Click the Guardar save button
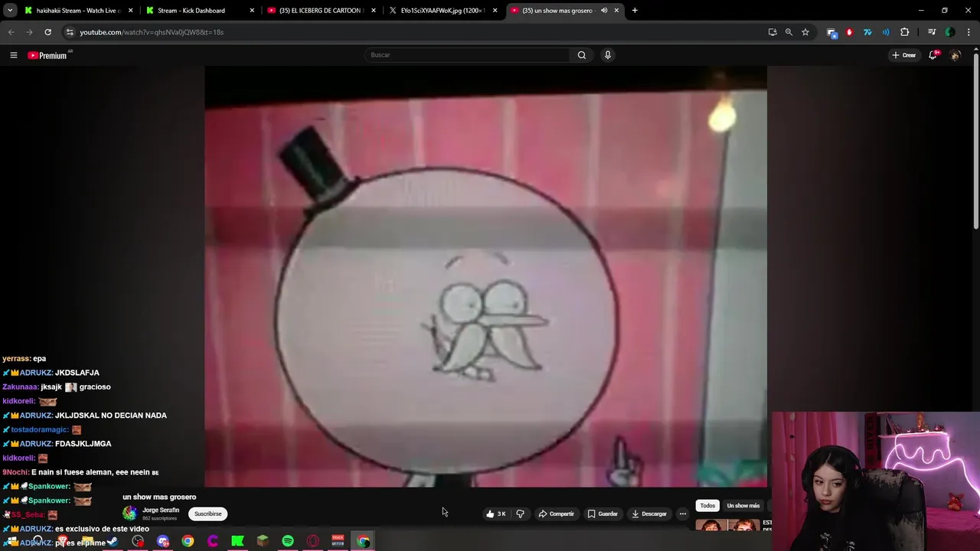Image resolution: width=980 pixels, height=551 pixels. pos(603,514)
